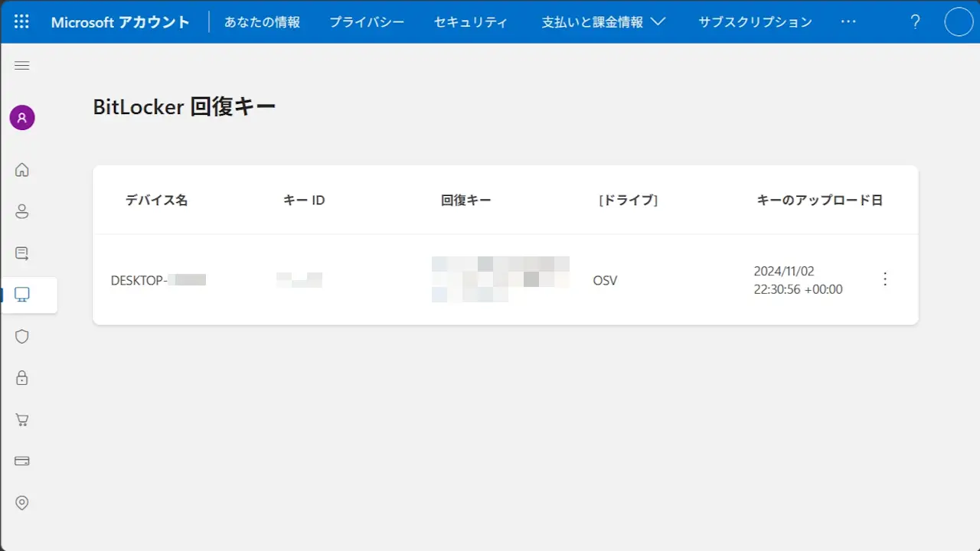Open Find my device via the location pin icon
This screenshot has width=980, height=551.
pos(22,503)
